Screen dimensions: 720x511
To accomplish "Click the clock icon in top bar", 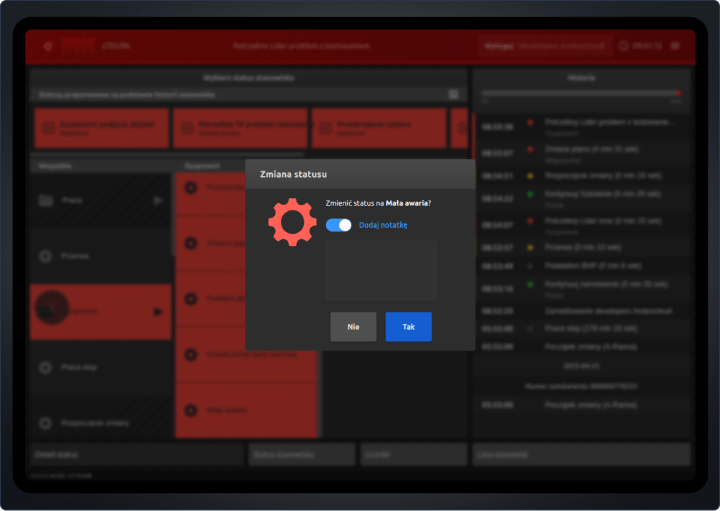I will 624,46.
